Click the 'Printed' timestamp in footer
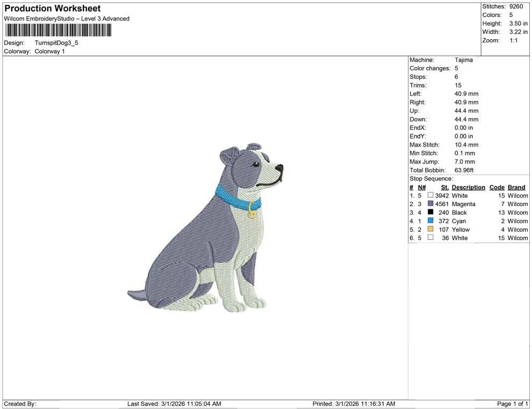 (x=354, y=404)
